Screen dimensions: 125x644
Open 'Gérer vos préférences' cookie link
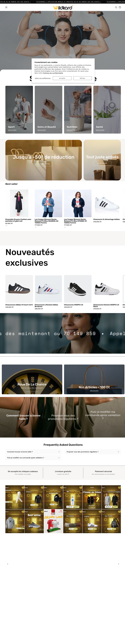click(x=43, y=78)
